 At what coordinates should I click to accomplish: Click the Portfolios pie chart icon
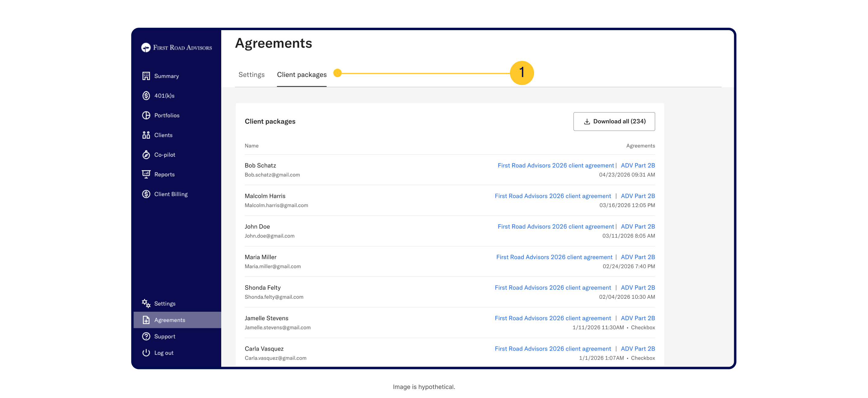146,115
